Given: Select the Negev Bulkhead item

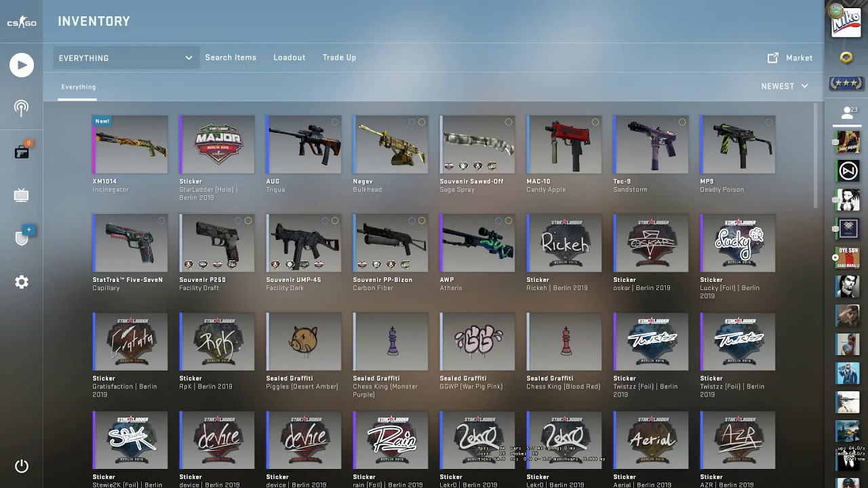Looking at the screenshot, I should click(x=391, y=144).
